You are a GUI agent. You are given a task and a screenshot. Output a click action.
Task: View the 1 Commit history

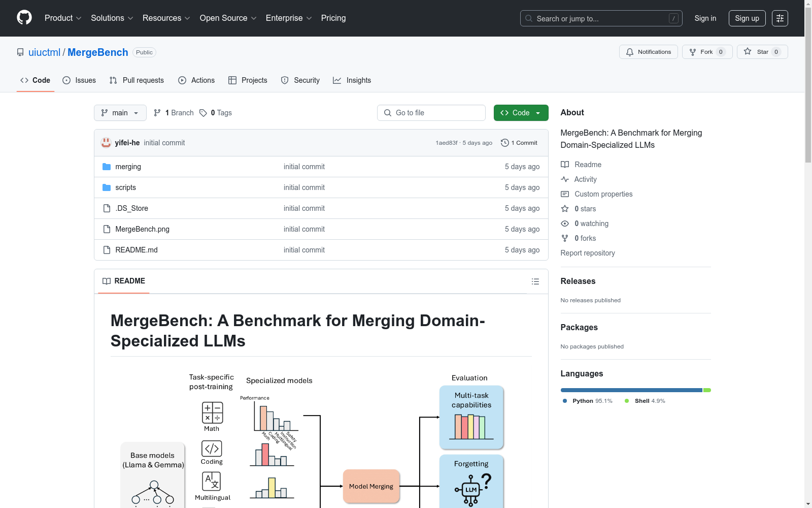click(519, 143)
